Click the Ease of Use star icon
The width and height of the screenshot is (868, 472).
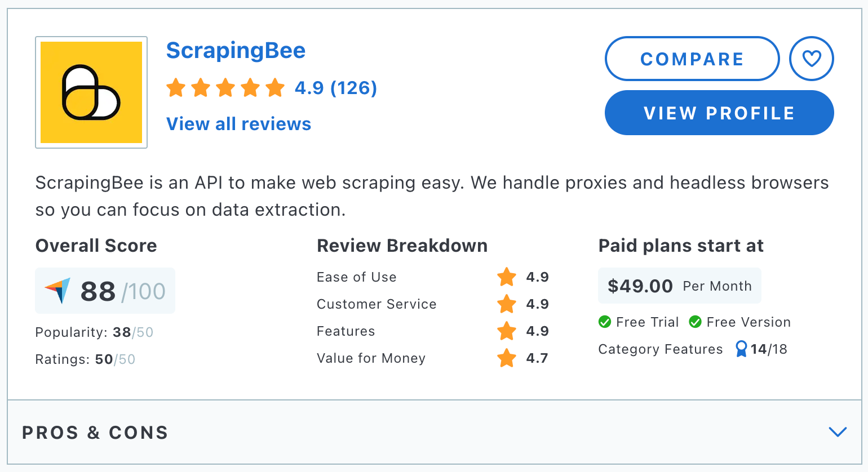(507, 277)
